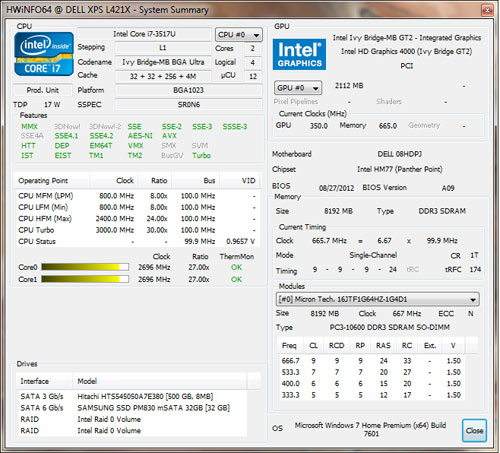Select the 333.3 frequency timing row
The height and width of the screenshot is (453, 500).
[x=371, y=395]
